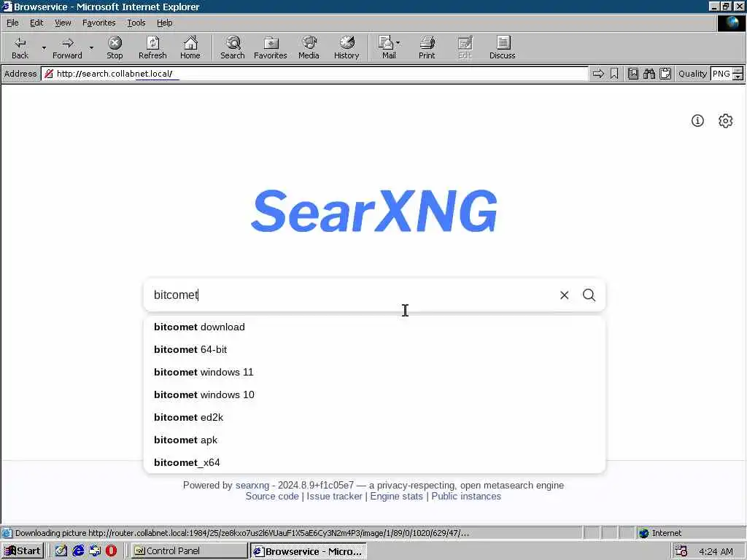This screenshot has height=560, width=747.
Task: Open the File menu
Action: (12, 23)
